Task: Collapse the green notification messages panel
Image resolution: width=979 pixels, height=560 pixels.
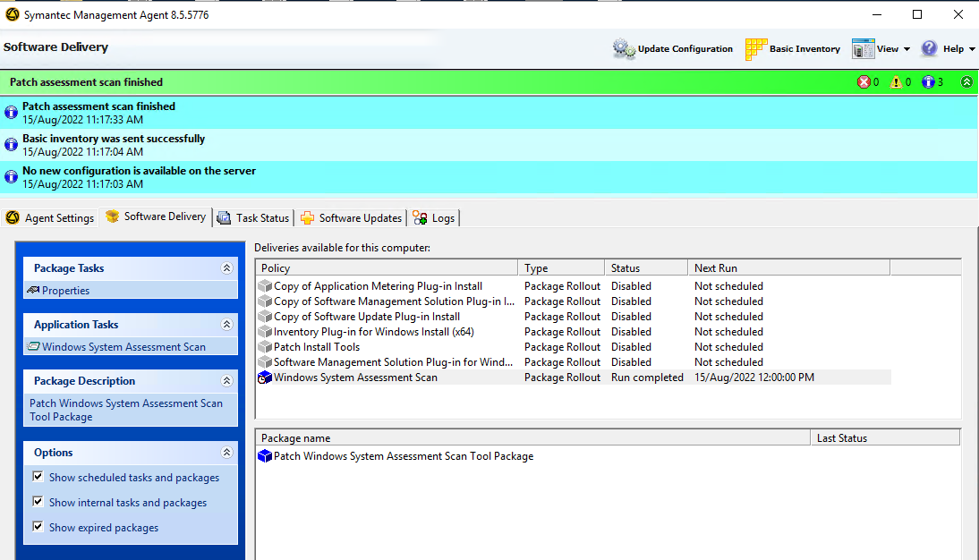Action: click(x=966, y=82)
